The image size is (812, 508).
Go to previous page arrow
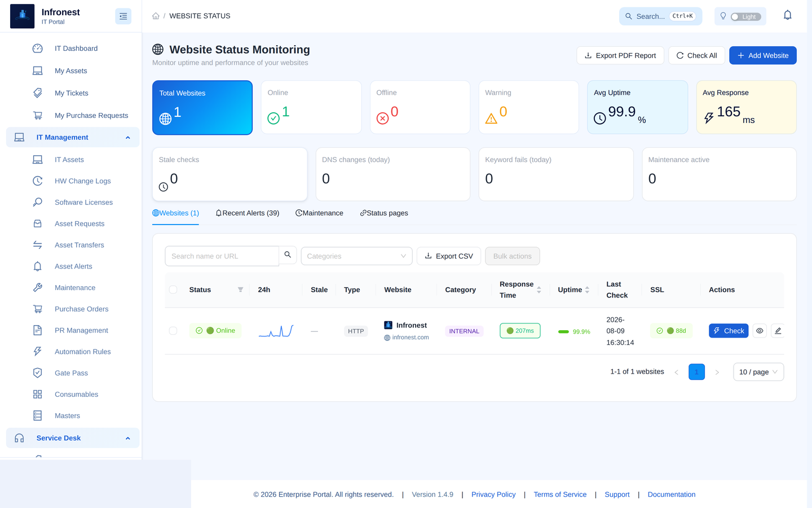676,372
